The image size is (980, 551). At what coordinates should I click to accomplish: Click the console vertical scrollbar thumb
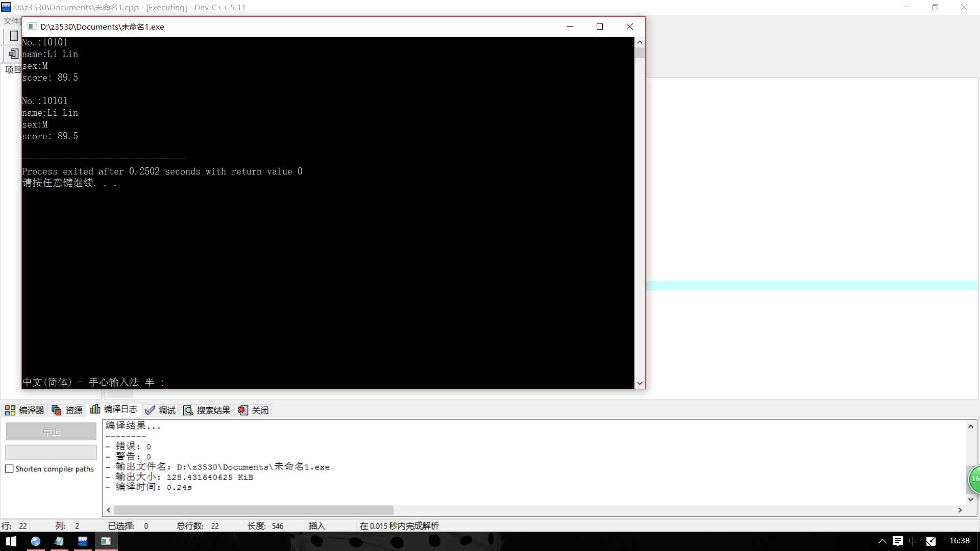(640, 53)
